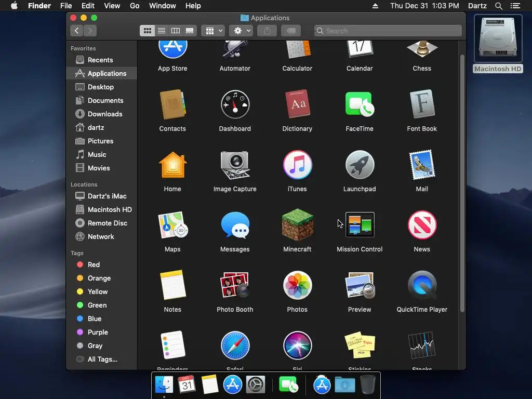The image size is (532, 399).
Task: Open the Help menu
Action: tap(193, 6)
